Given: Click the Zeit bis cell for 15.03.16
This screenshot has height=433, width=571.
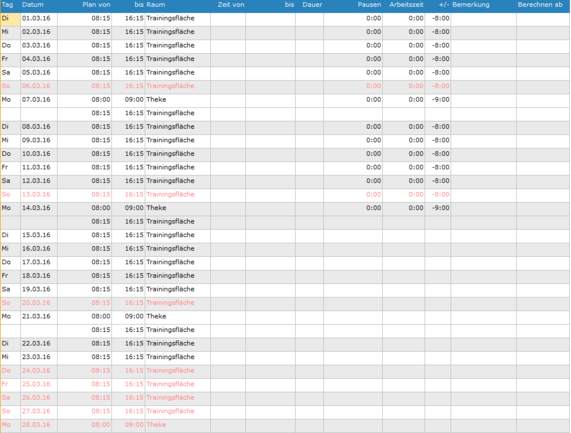Looking at the screenshot, I should pos(270,236).
